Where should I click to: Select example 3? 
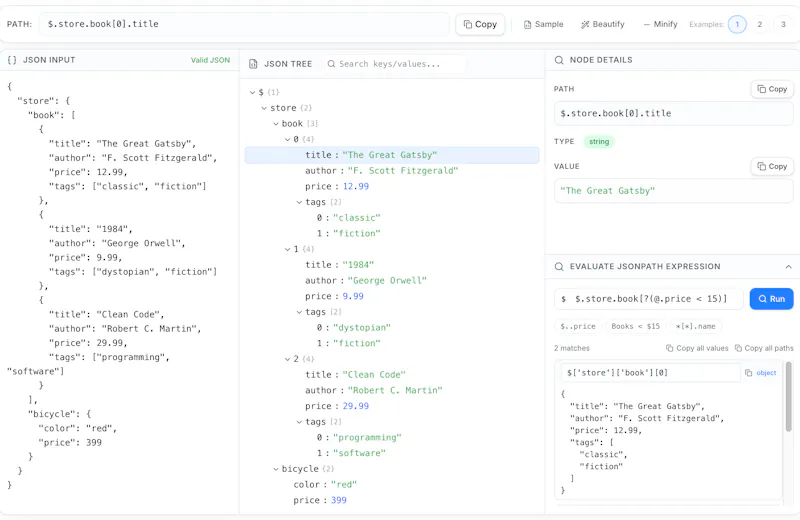pos(783,24)
